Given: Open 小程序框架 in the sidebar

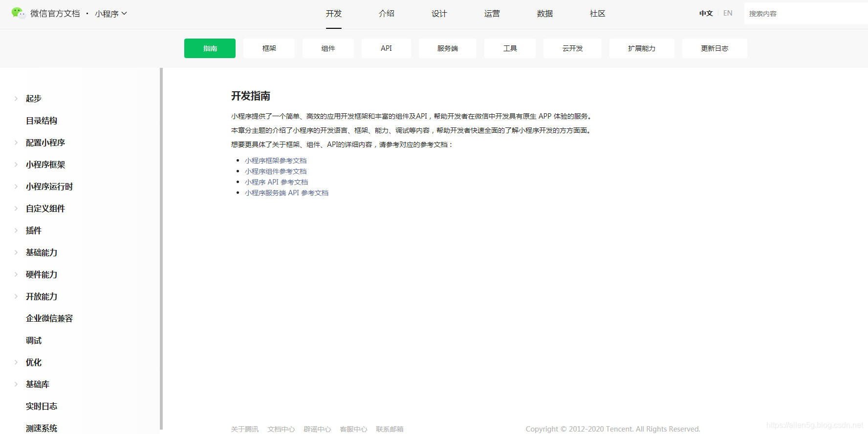Looking at the screenshot, I should click(45, 165).
